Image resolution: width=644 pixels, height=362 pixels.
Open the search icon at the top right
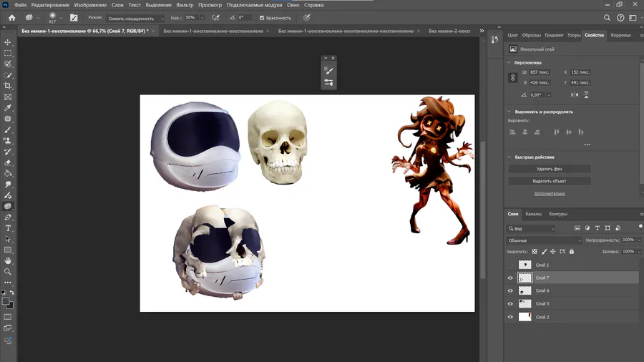(607, 17)
